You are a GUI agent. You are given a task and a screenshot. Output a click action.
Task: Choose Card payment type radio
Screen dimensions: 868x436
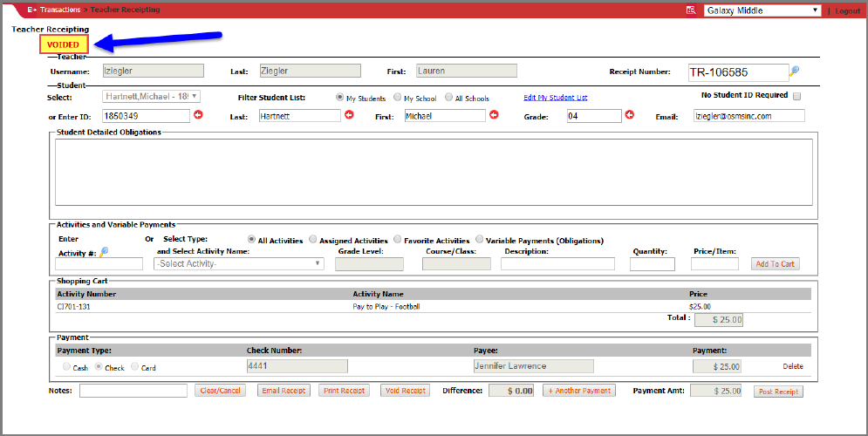(x=134, y=366)
